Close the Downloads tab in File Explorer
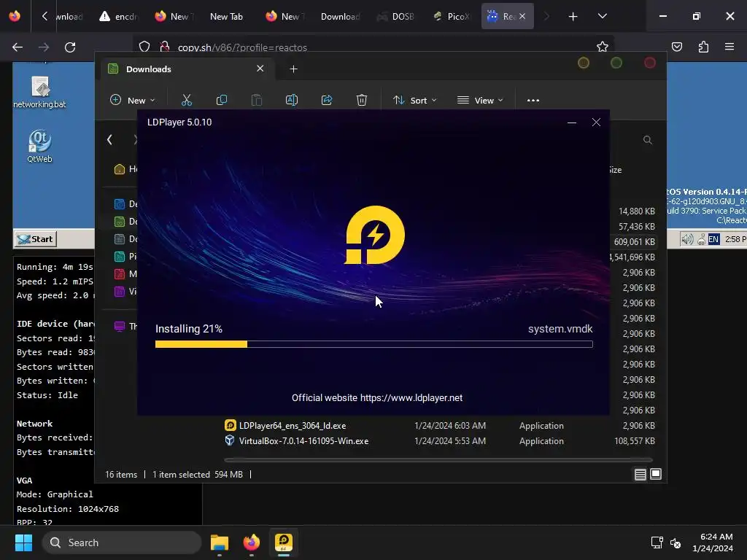Screen dimensions: 747x560 [x=260, y=69]
